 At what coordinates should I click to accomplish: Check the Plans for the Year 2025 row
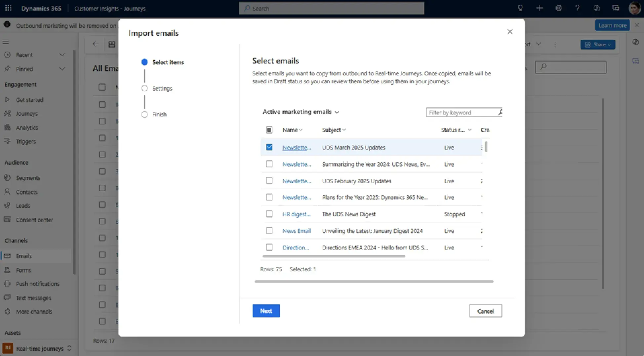click(x=269, y=197)
